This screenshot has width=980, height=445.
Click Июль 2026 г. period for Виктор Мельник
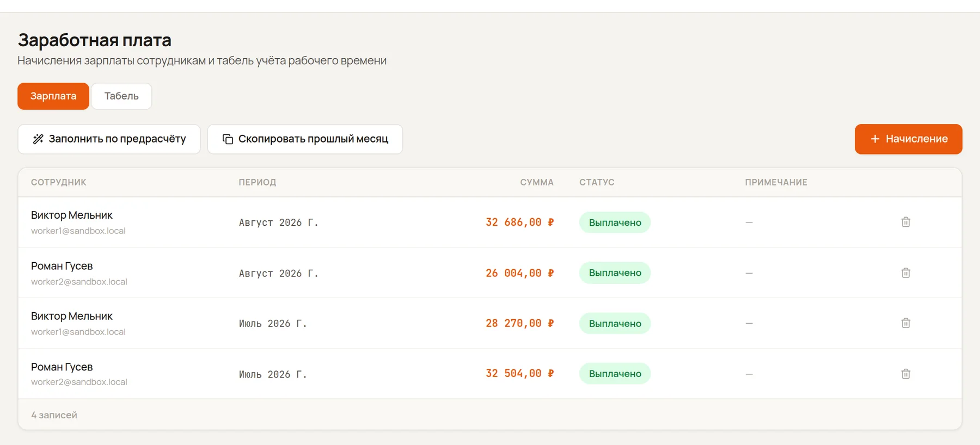pyautogui.click(x=273, y=324)
